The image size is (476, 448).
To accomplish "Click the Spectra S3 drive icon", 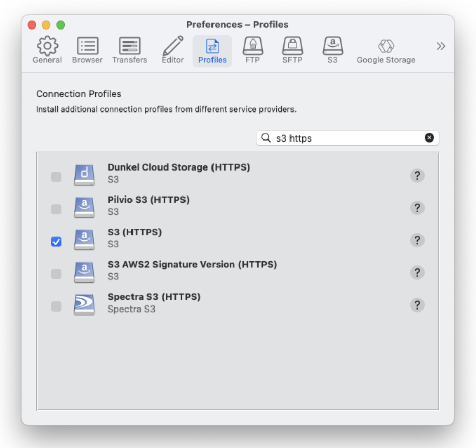I will tap(84, 304).
